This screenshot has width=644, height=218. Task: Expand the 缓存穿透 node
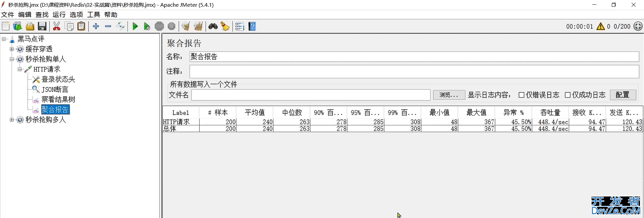[x=12, y=49]
